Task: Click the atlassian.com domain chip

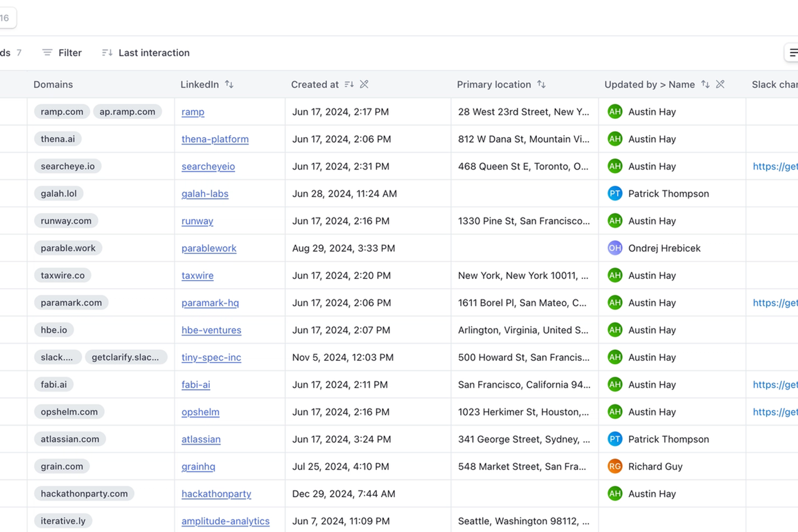Action: click(70, 439)
